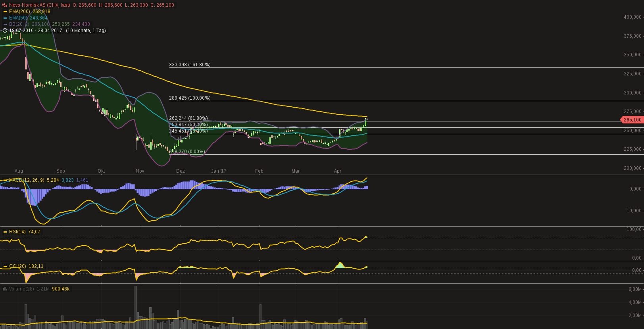Click the 300,000 price axis label
This screenshot has width=644, height=329.
point(632,93)
